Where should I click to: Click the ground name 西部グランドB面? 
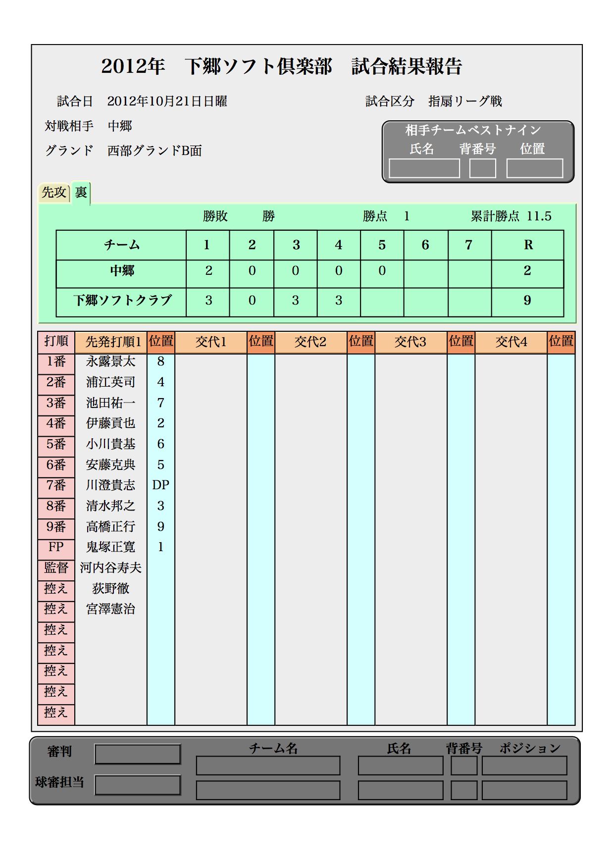pos(155,151)
